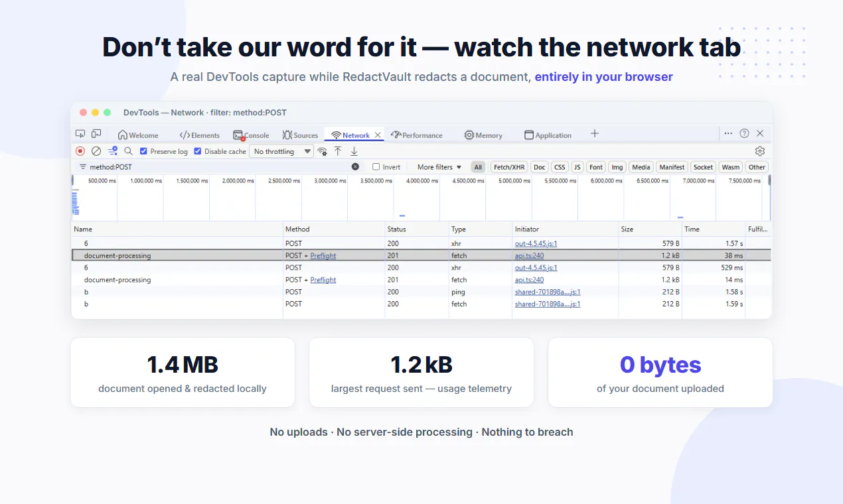The width and height of the screenshot is (843, 504).
Task: Filter by Other requests
Action: coord(757,167)
